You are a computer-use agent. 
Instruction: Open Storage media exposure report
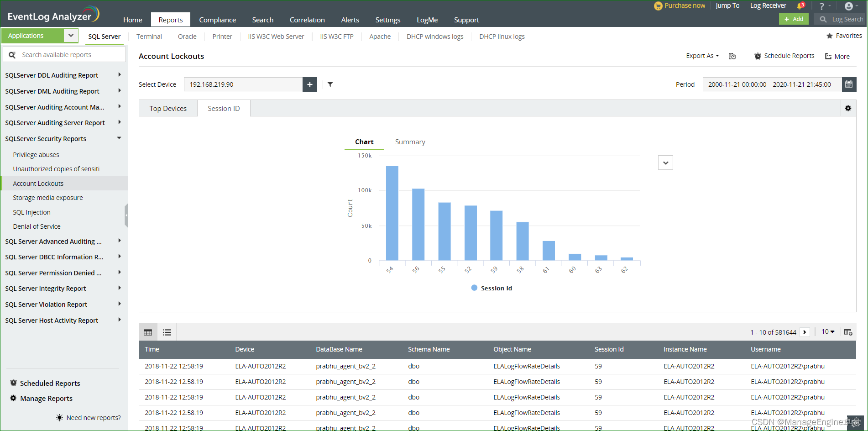tap(48, 198)
